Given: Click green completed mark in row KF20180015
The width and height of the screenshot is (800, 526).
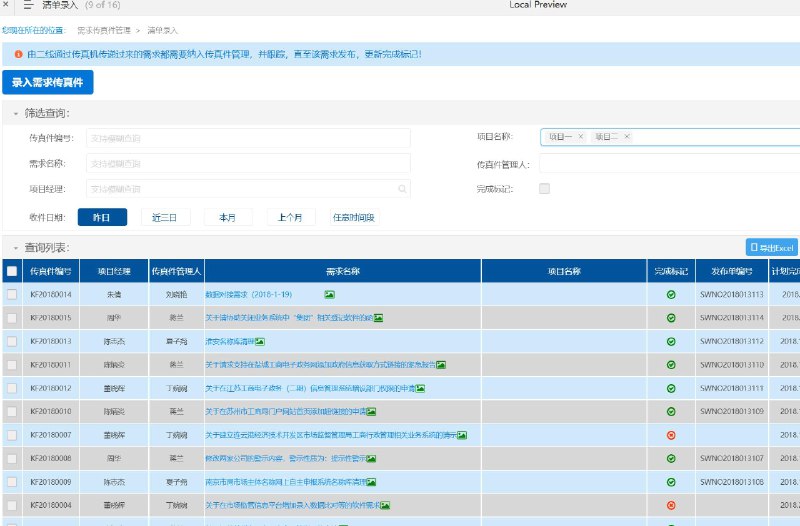Looking at the screenshot, I should 671,318.
